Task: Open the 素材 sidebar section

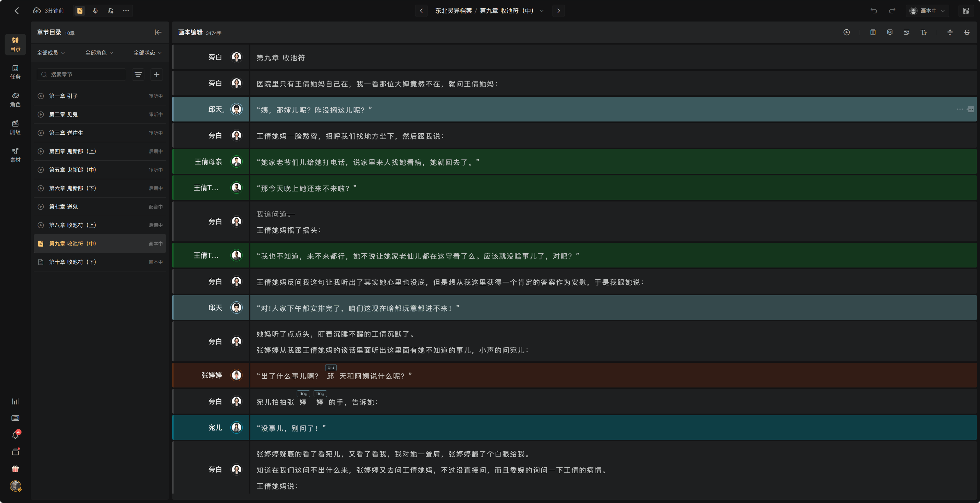Action: (x=15, y=155)
